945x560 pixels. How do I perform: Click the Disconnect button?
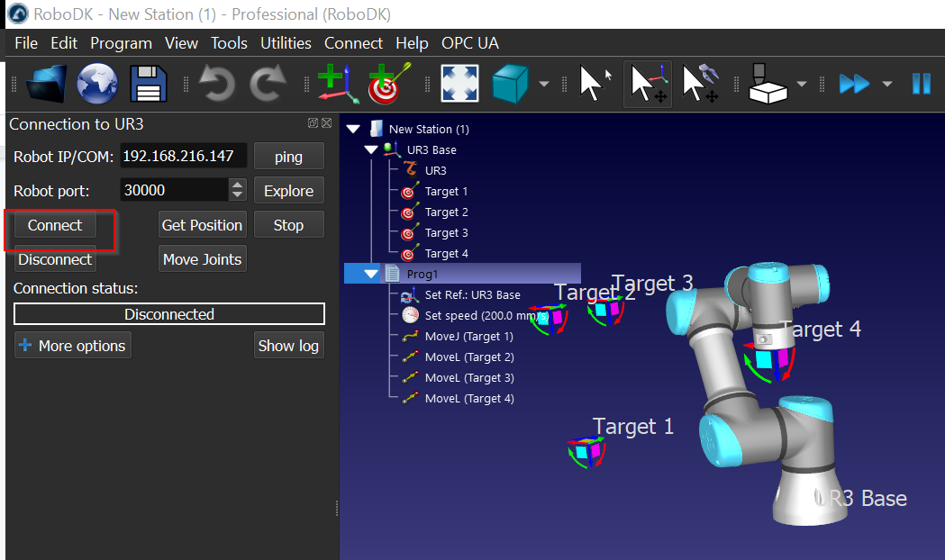click(55, 259)
